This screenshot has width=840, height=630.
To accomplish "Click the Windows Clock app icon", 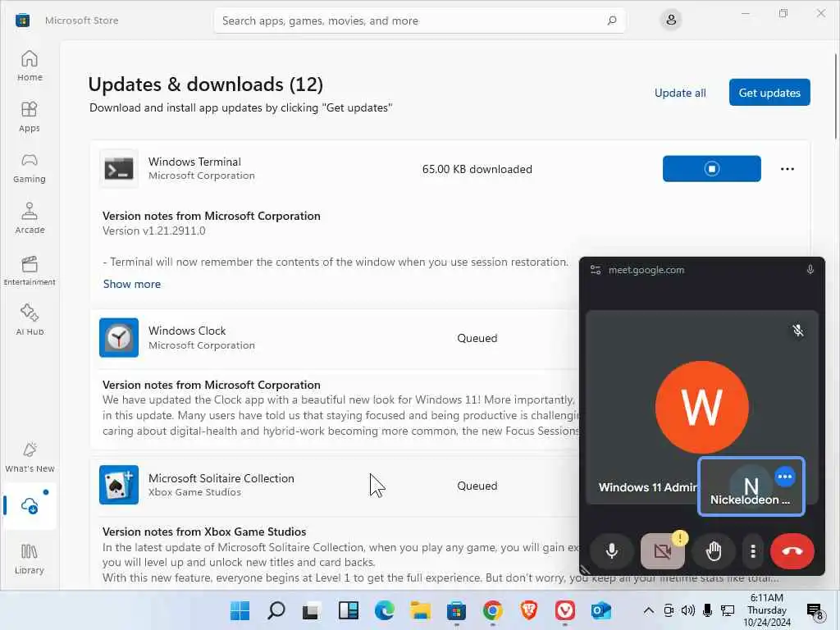I will pyautogui.click(x=119, y=337).
